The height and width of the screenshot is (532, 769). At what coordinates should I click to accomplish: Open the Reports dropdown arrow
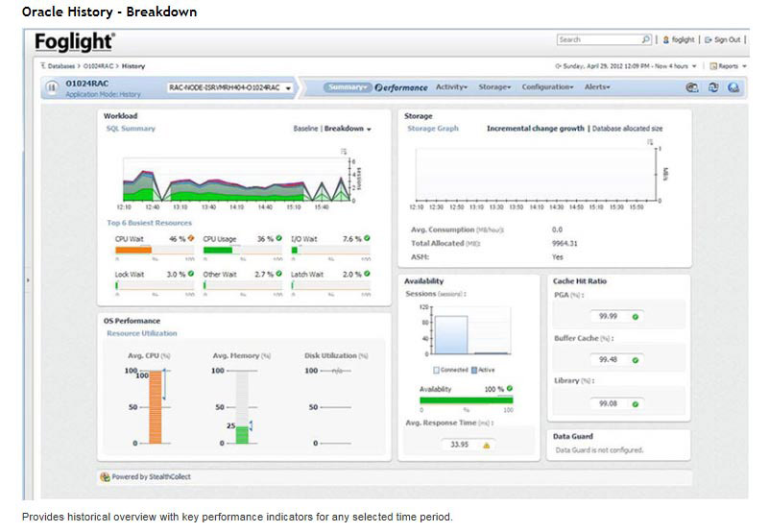pos(744,66)
